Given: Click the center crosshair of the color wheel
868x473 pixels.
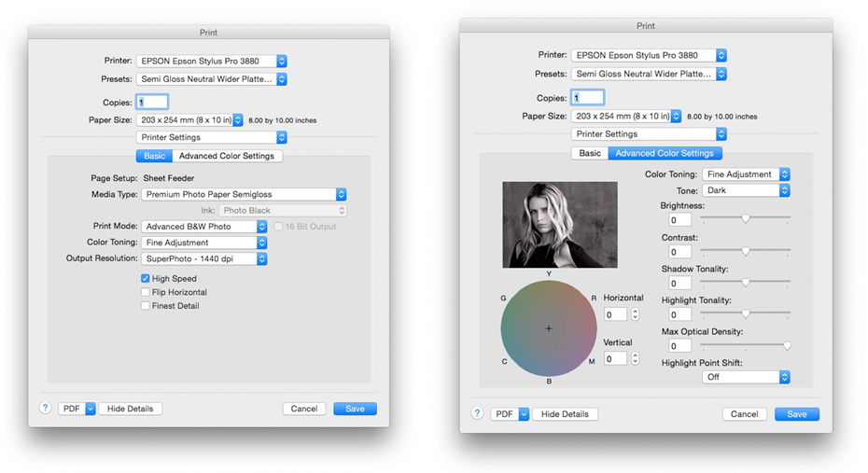Looking at the screenshot, I should [x=549, y=327].
